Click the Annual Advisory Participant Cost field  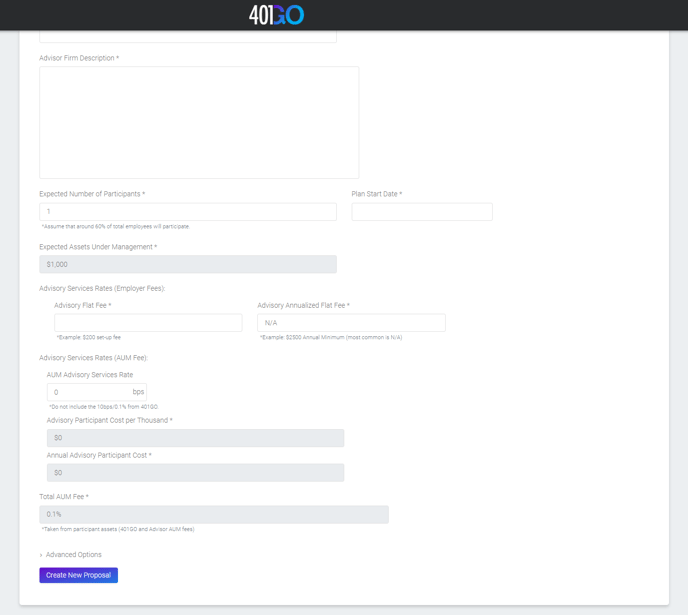click(x=195, y=472)
